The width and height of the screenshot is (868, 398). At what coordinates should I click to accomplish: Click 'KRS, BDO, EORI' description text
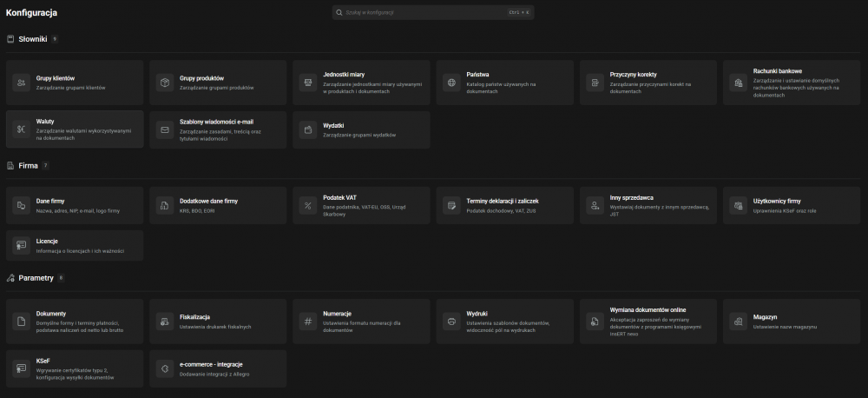tap(196, 210)
